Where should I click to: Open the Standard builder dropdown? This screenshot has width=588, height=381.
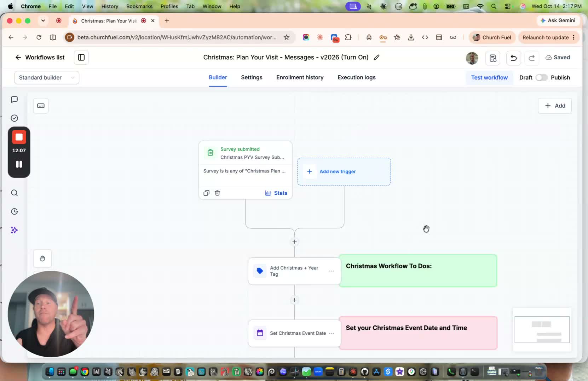pos(47,77)
